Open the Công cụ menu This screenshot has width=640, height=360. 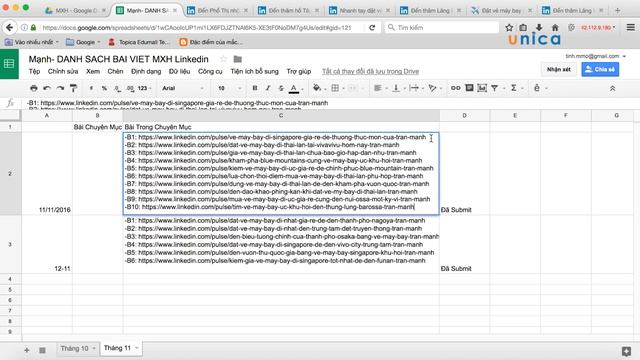(210, 71)
